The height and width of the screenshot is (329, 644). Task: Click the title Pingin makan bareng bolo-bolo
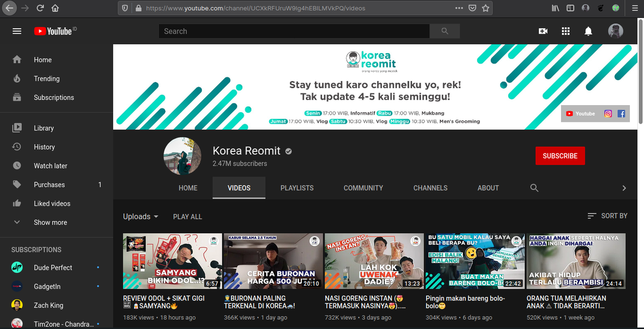(x=465, y=302)
